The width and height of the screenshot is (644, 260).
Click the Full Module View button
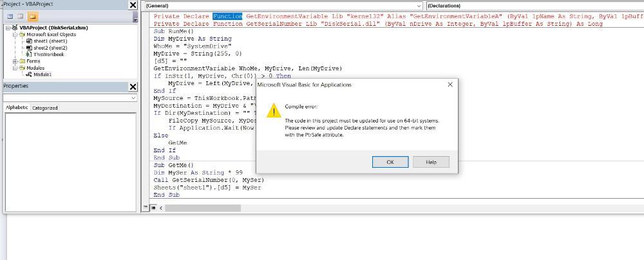pos(153,208)
